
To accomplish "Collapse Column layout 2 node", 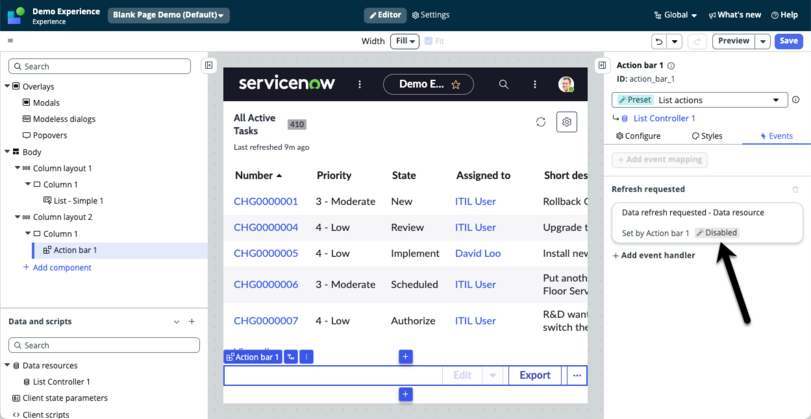I will [18, 217].
